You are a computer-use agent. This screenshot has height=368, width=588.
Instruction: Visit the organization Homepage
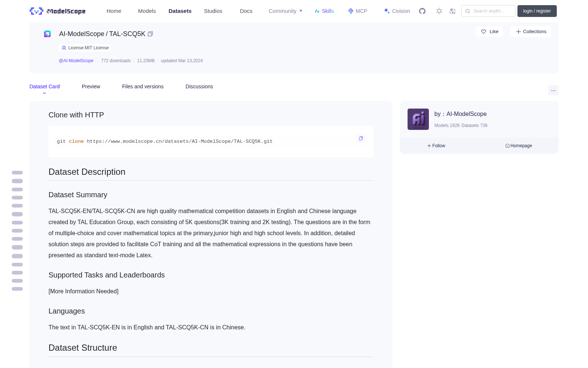[x=519, y=146]
